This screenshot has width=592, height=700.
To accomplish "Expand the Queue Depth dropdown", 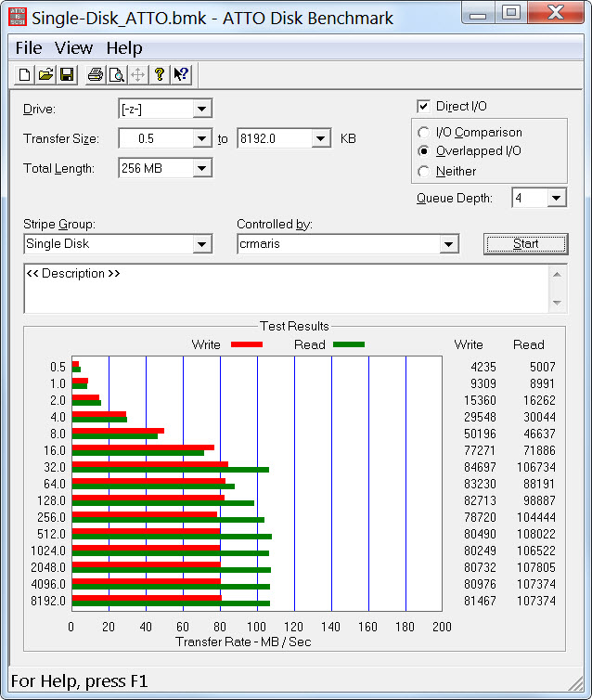I will pyautogui.click(x=556, y=198).
